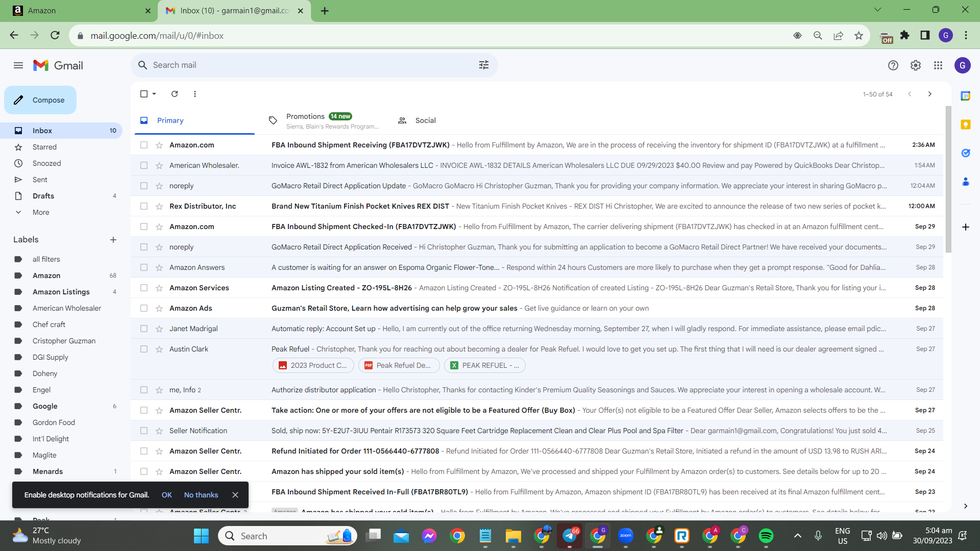Open Telegram from the taskbar

(570, 536)
